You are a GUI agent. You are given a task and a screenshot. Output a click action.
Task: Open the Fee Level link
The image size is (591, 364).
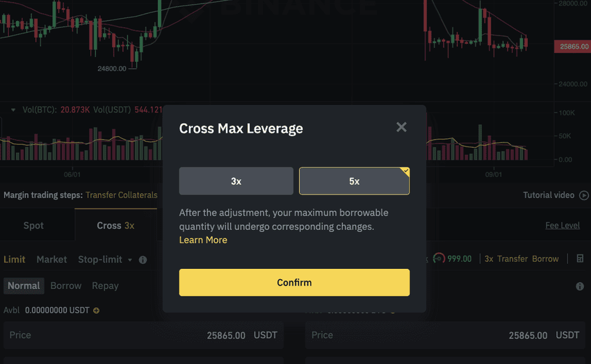(562, 226)
